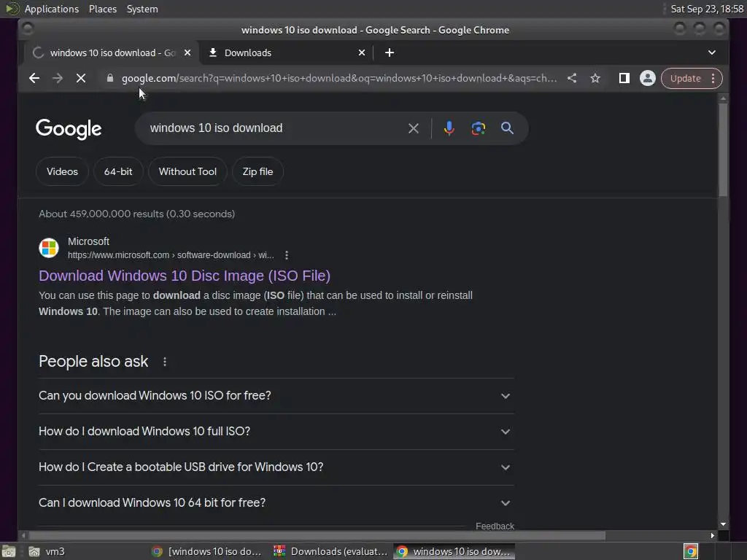
Task: Expand How do I Create a bootable USB drive
Action: pos(276,467)
